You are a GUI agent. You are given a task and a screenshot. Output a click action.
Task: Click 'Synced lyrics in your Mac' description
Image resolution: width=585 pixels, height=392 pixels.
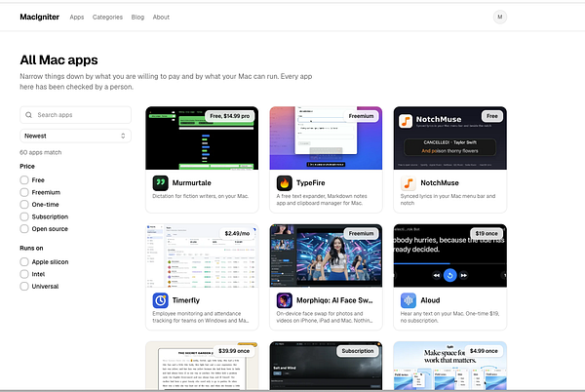[448, 200]
